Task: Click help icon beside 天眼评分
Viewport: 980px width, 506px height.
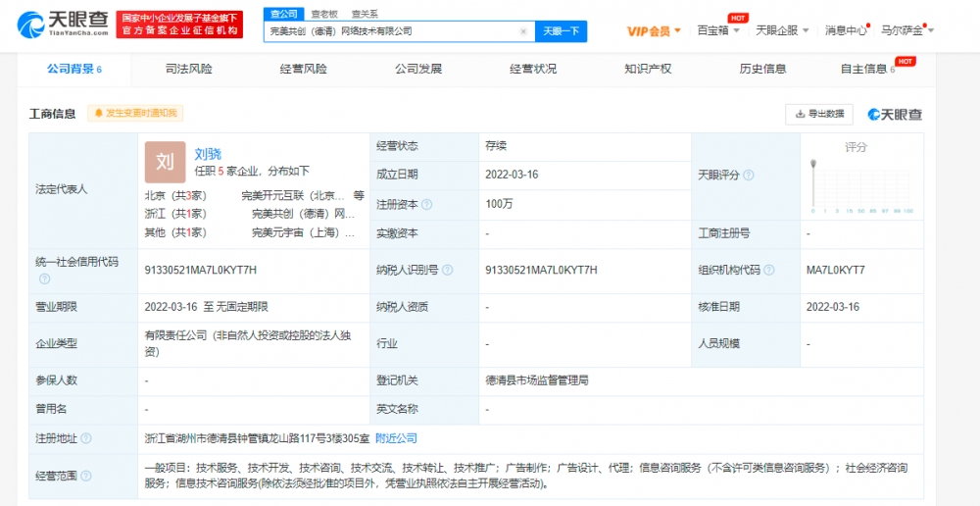Action: point(749,176)
